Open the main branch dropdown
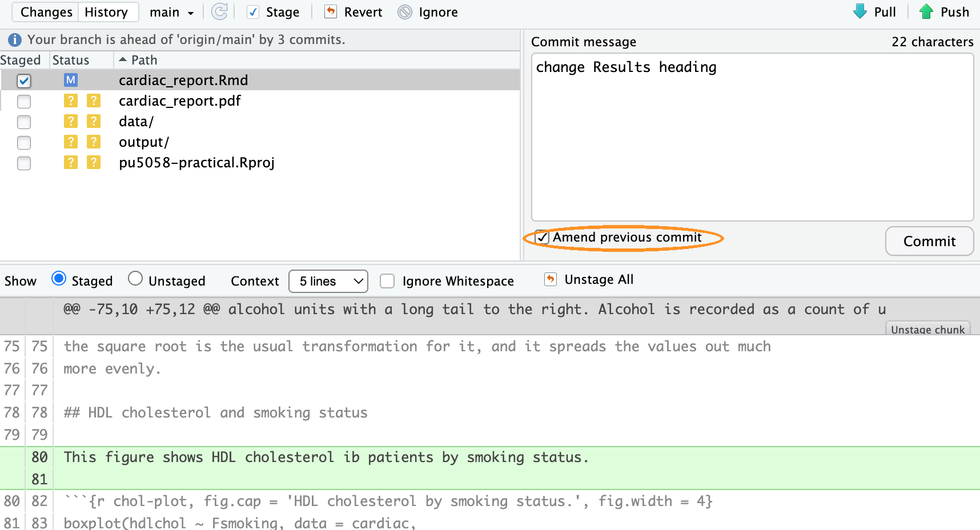This screenshot has height=530, width=980. point(171,12)
